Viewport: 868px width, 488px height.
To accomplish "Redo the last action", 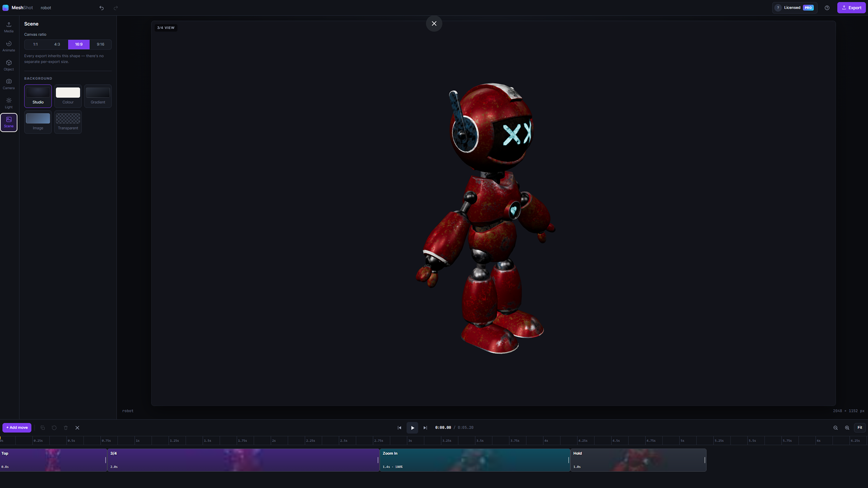I will tap(116, 8).
